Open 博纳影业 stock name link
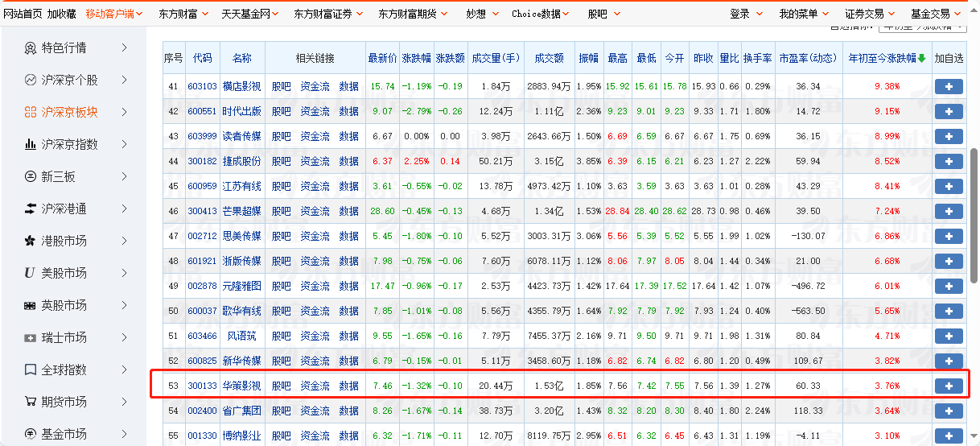The image size is (980, 446). [242, 436]
